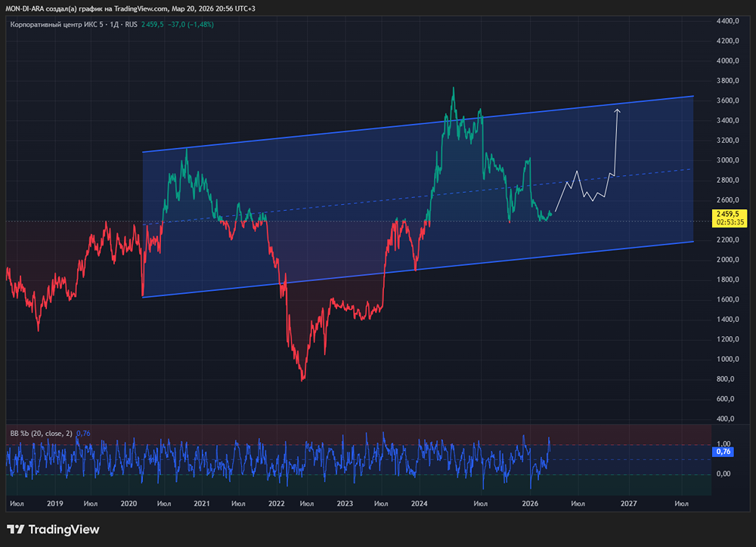Click the 1,00 level on indicator scale
This screenshot has width=756, height=547.
[723, 444]
